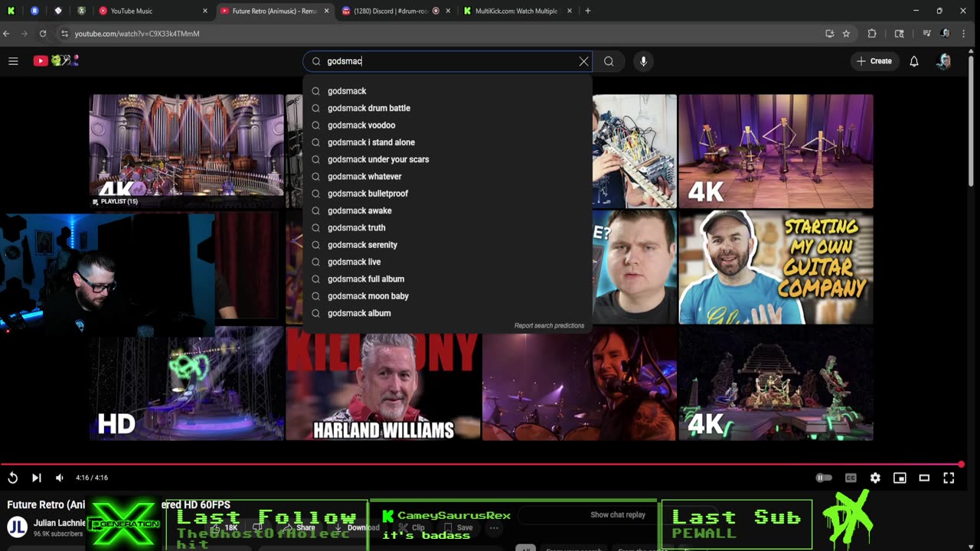Viewport: 980px width, 551px height.
Task: Open the player settings gear
Action: pos(875,478)
